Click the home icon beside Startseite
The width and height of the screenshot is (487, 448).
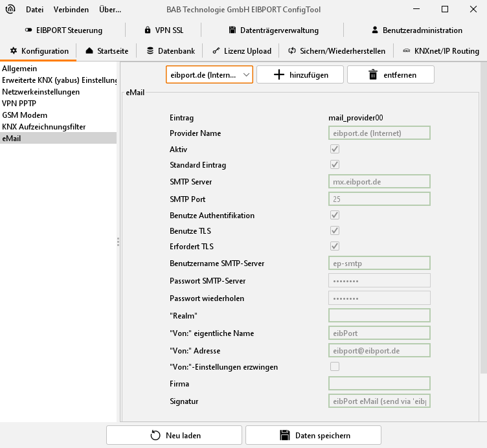(x=89, y=51)
